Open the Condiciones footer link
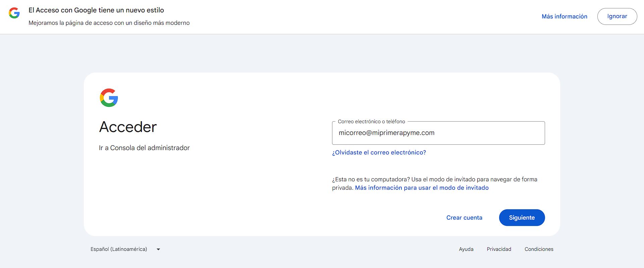 [x=539, y=249]
